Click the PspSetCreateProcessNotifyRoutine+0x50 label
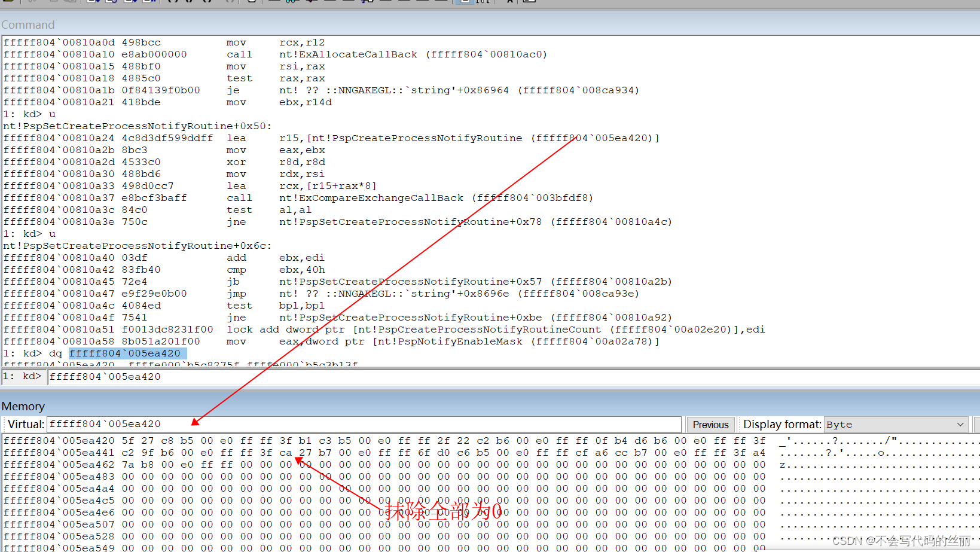 (x=138, y=126)
